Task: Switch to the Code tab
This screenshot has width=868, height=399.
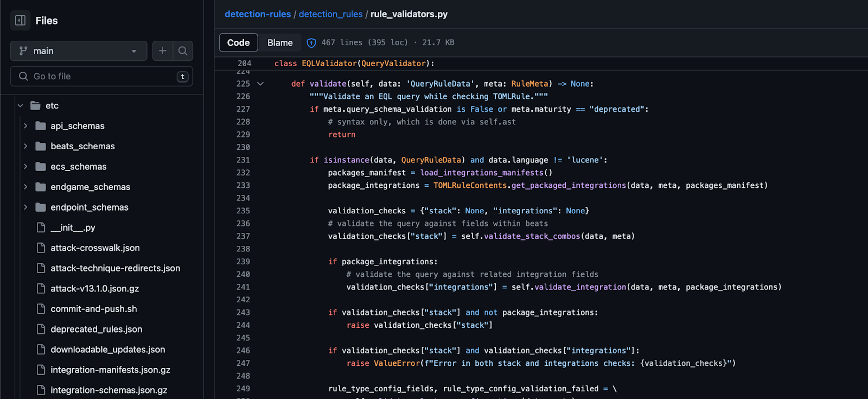Action: (239, 43)
